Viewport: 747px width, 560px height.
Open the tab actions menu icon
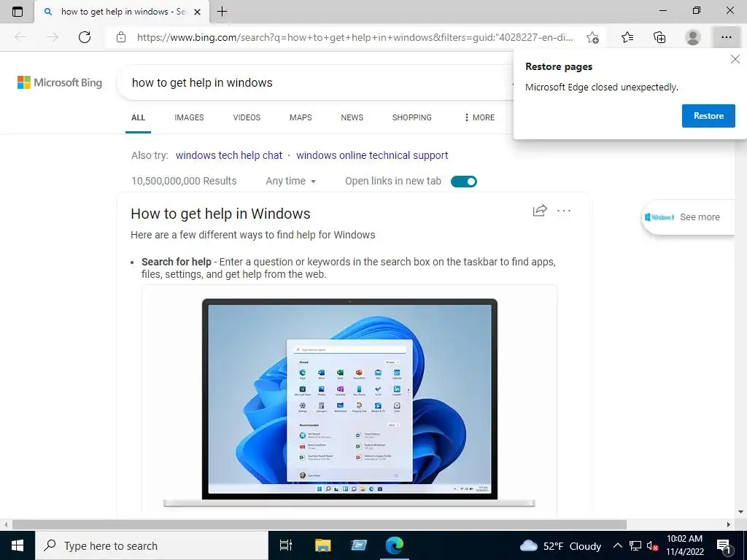18,12
